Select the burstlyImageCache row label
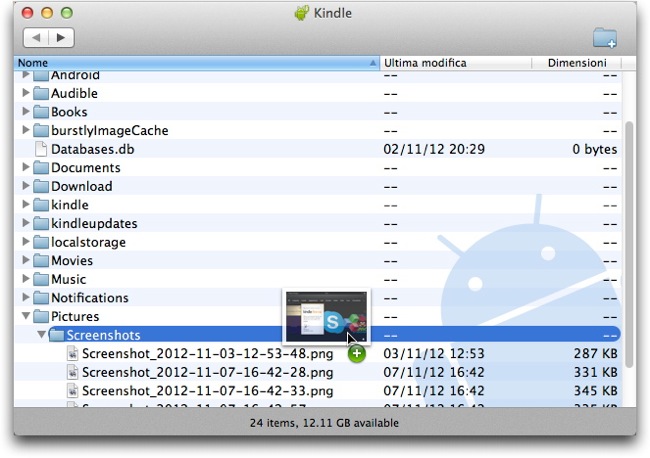 click(109, 131)
